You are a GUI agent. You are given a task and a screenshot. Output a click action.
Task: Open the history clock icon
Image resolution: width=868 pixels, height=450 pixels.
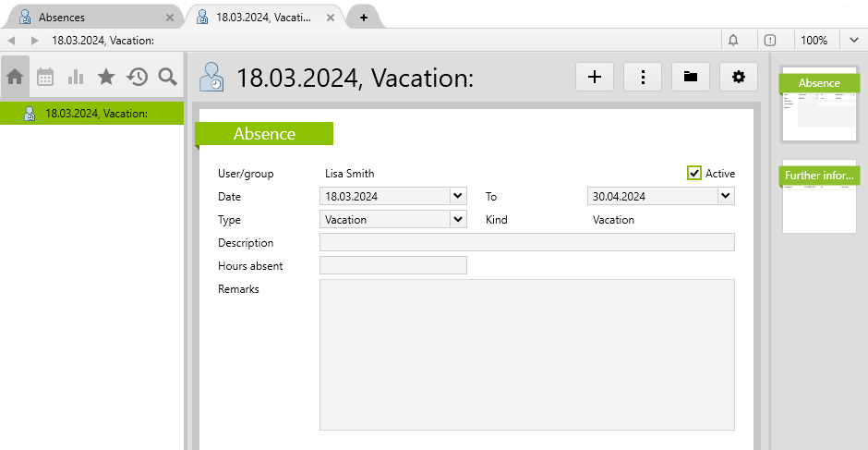(x=137, y=78)
